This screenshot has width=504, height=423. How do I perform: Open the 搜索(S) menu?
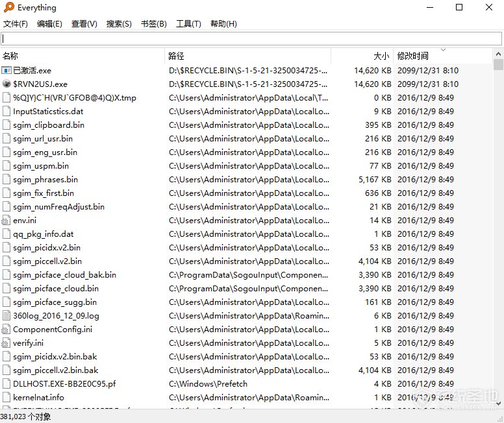click(x=119, y=24)
